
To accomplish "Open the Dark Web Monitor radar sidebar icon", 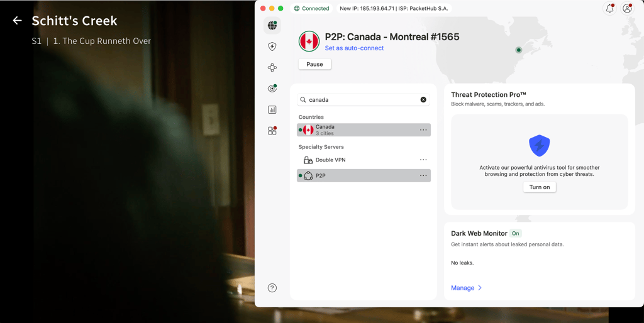I will click(272, 88).
